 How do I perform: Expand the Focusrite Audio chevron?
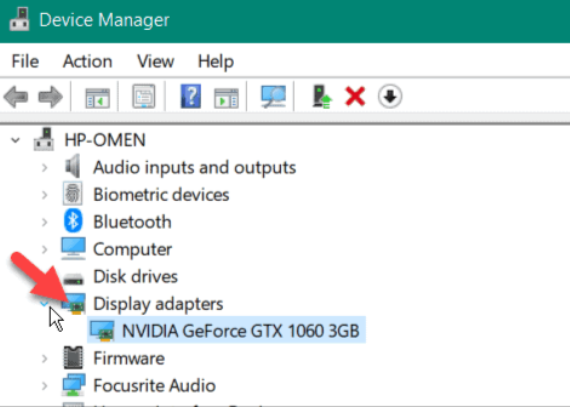coord(45,386)
